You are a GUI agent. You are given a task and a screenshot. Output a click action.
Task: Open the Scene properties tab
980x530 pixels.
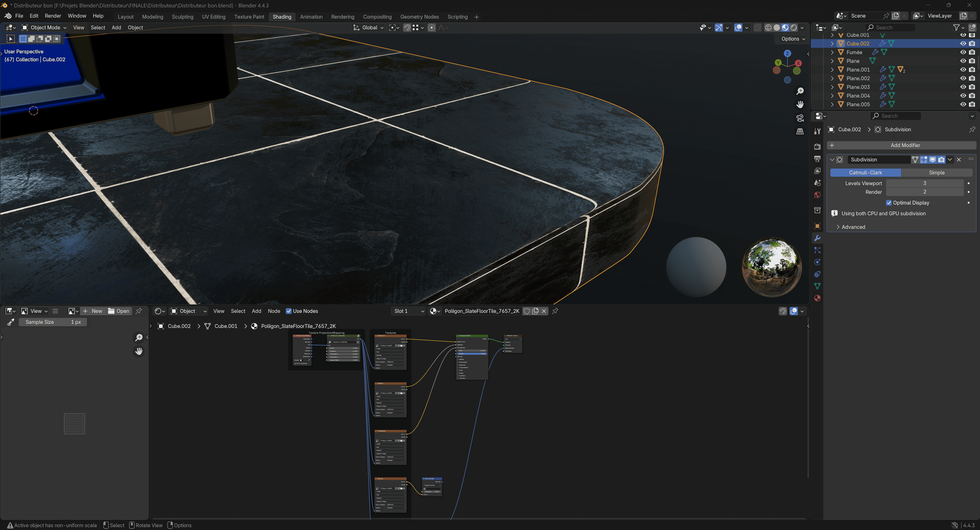pyautogui.click(x=817, y=183)
